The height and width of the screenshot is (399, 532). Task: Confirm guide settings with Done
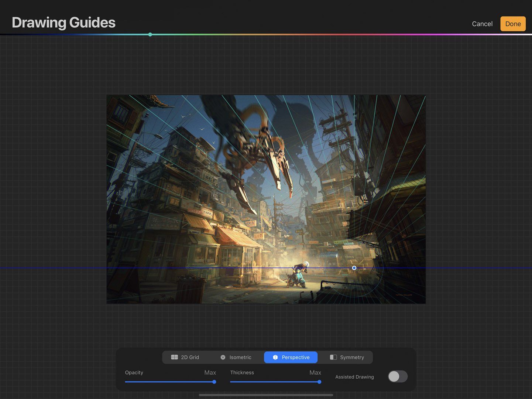(x=513, y=23)
